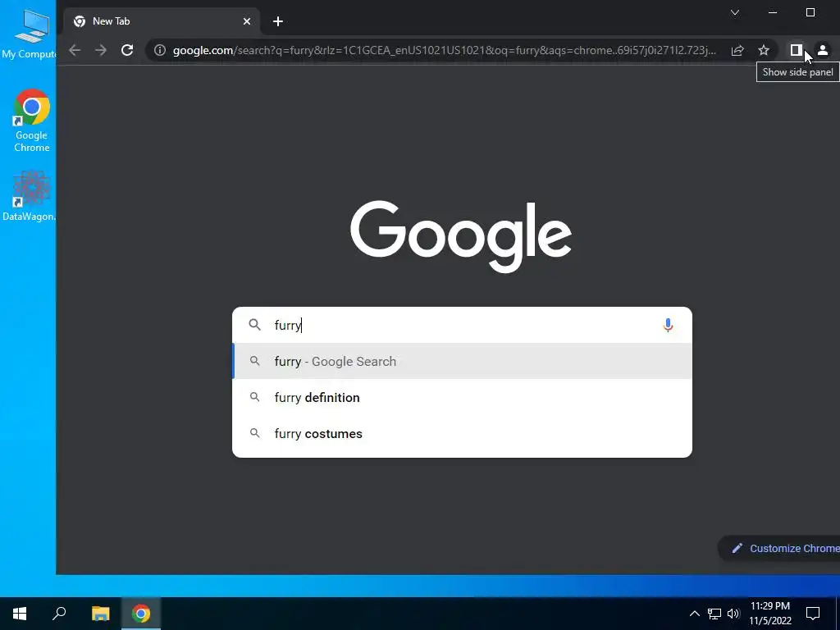The width and height of the screenshot is (840, 630).
Task: View site information icon in address bar
Action: [x=160, y=50]
